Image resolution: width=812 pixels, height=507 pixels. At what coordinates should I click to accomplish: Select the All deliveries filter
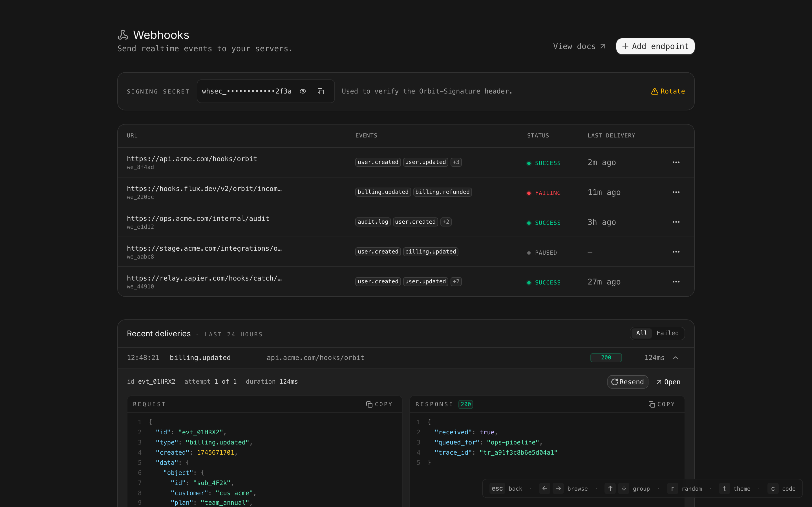pyautogui.click(x=641, y=333)
